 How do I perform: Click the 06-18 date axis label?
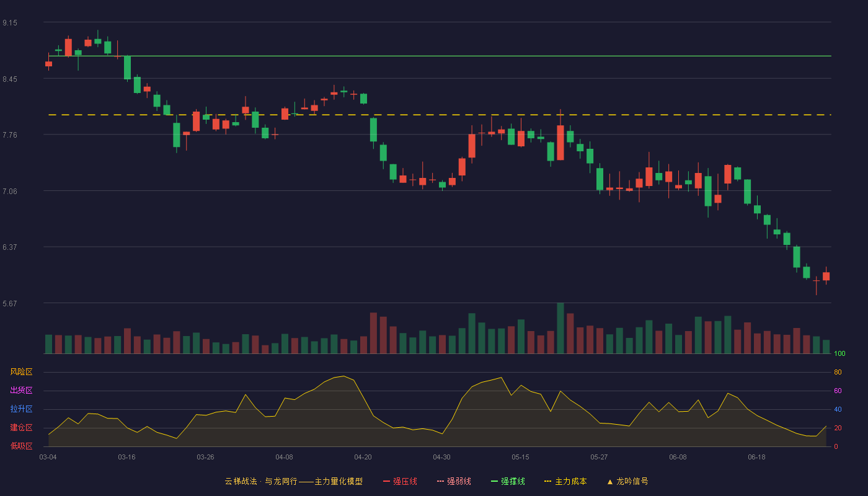tap(756, 457)
